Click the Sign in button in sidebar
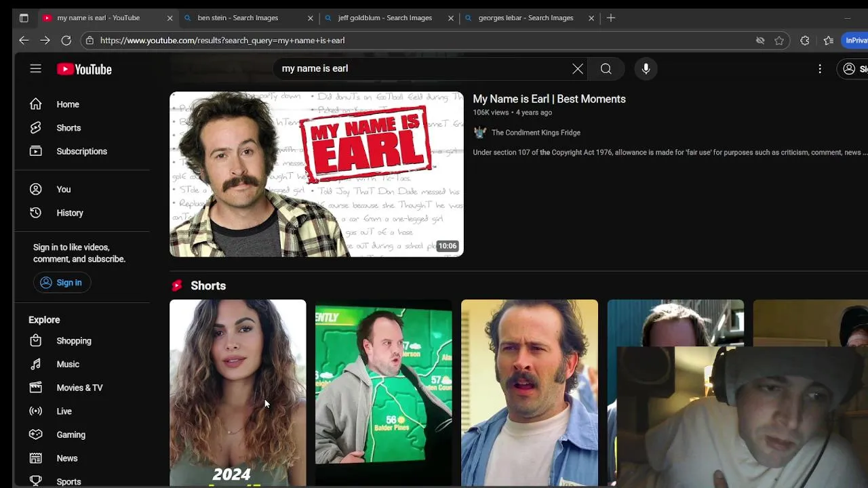 [61, 283]
